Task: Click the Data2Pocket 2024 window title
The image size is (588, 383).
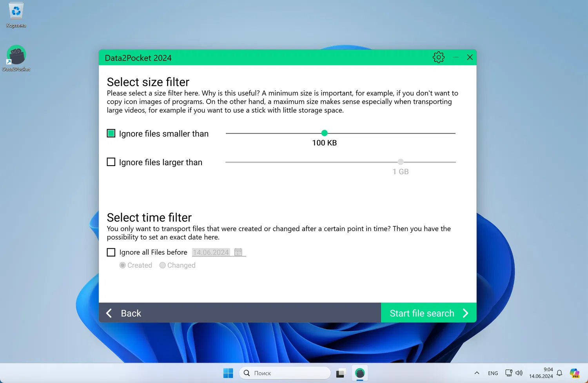Action: coord(138,58)
